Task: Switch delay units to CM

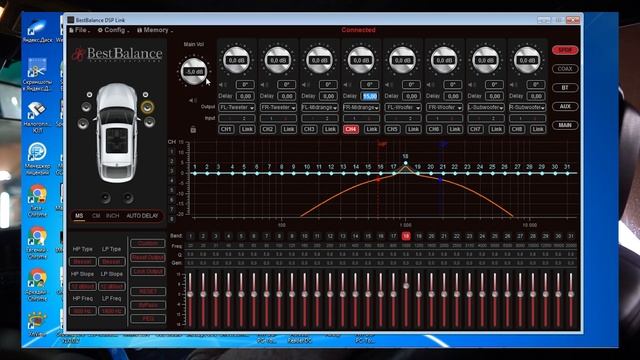Action: (96, 216)
